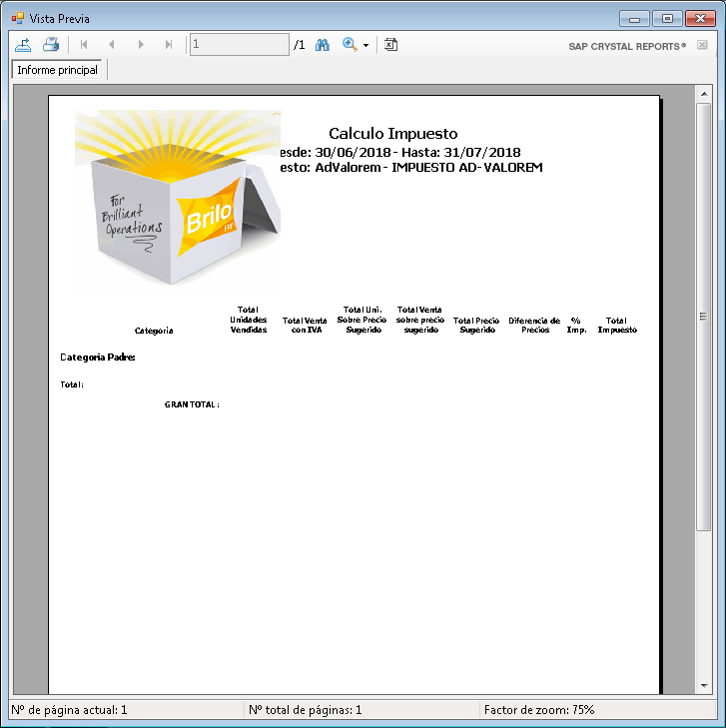
Task: Go to next page arrow
Action: point(141,45)
